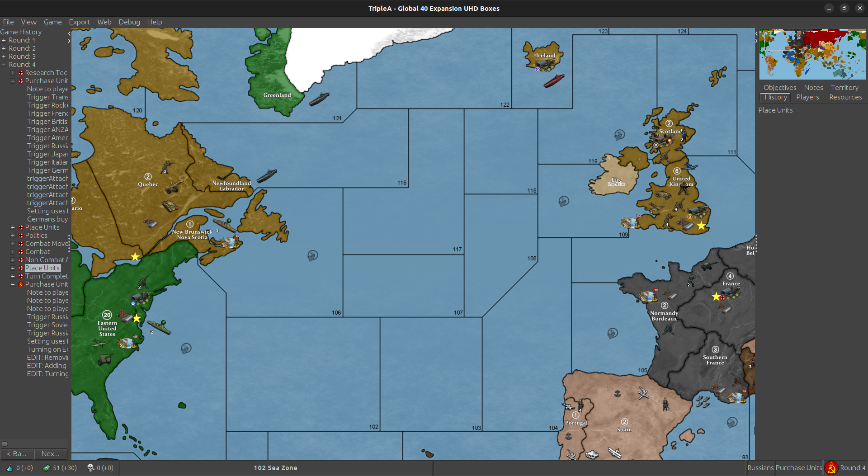Screen dimensions: 868x476
Task: Select the tank unit in southern Spain
Action: coord(592,454)
